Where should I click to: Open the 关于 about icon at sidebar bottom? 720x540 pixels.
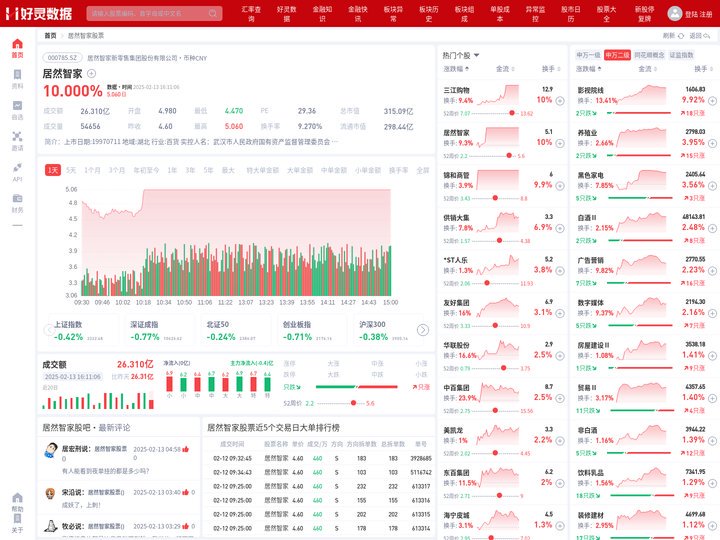pyautogui.click(x=17, y=523)
